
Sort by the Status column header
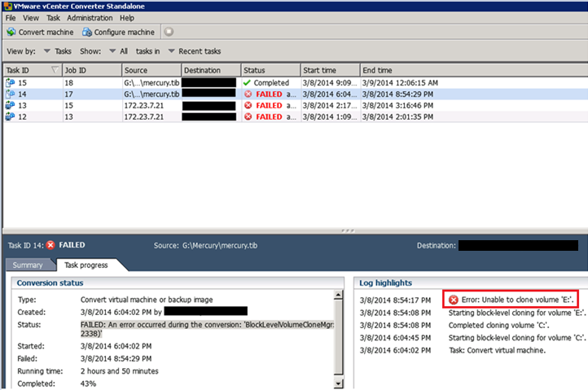pos(270,70)
